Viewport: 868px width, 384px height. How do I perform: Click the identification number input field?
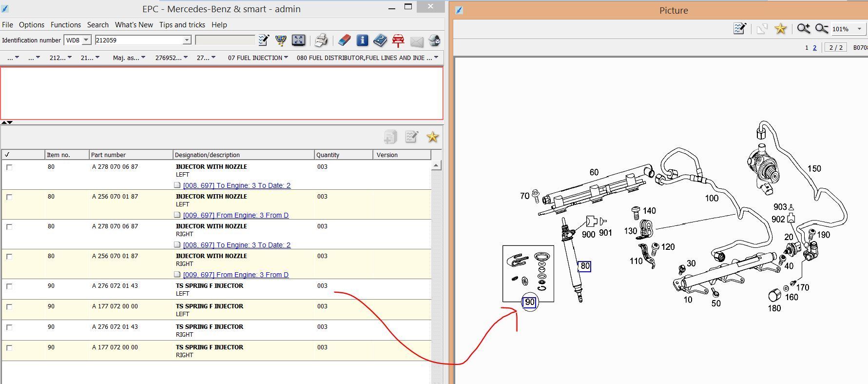(x=139, y=40)
